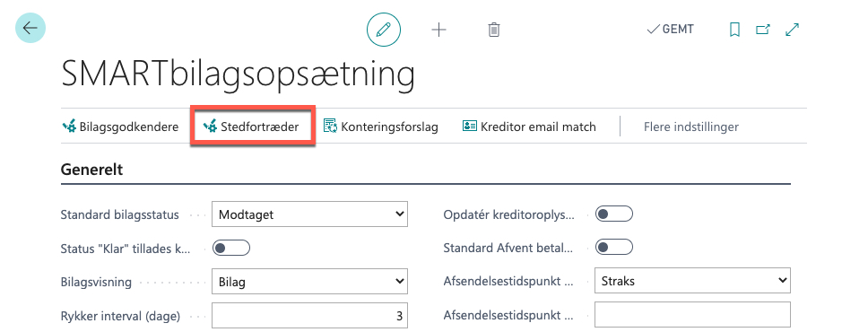Go back using the arrow icon

coord(30,28)
